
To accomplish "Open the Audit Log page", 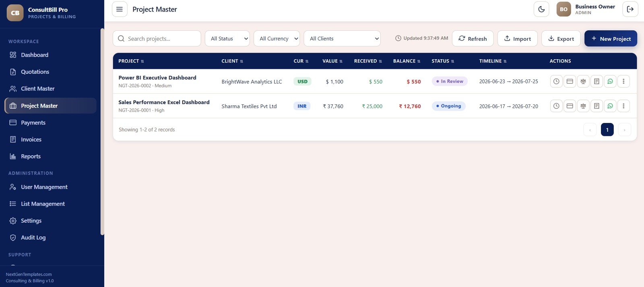I will [50, 238].
